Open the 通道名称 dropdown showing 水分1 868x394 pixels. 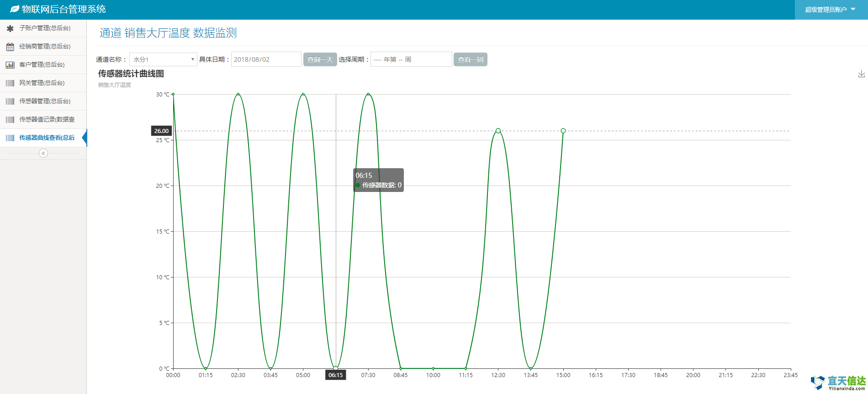pyautogui.click(x=163, y=59)
